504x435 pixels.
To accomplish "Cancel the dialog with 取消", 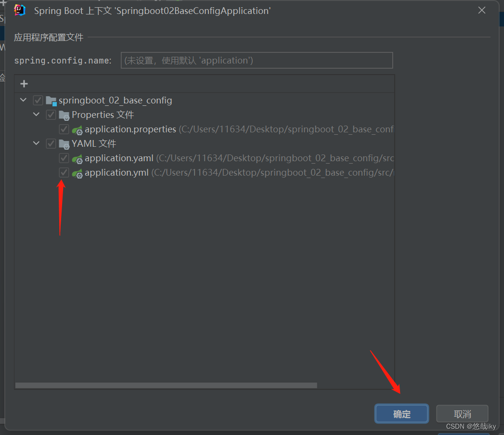I will coord(462,414).
